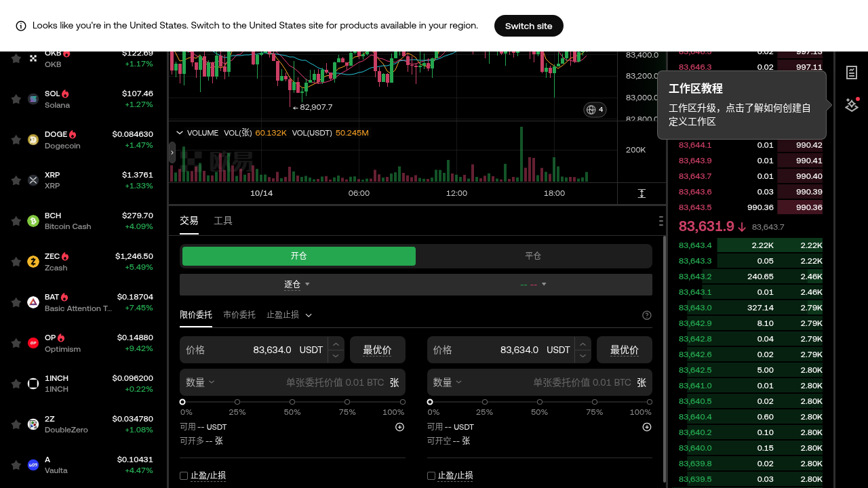Open order type help question icon
The width and height of the screenshot is (868, 488).
tap(647, 315)
